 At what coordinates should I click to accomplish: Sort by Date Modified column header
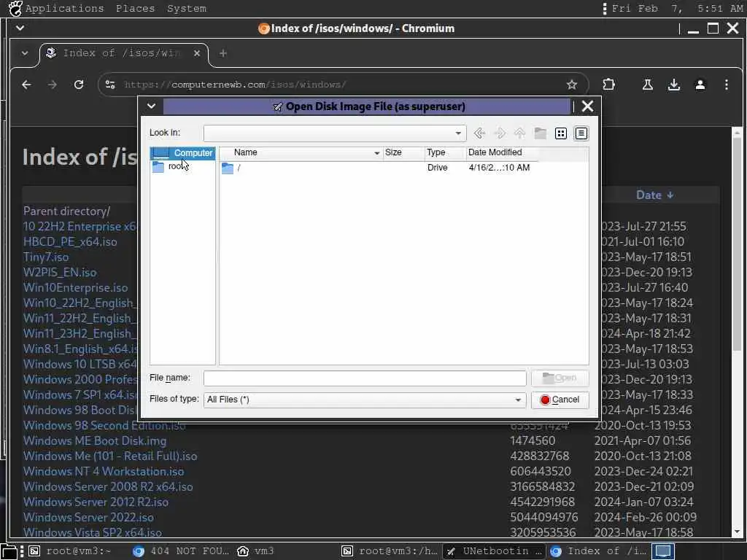[x=502, y=152]
